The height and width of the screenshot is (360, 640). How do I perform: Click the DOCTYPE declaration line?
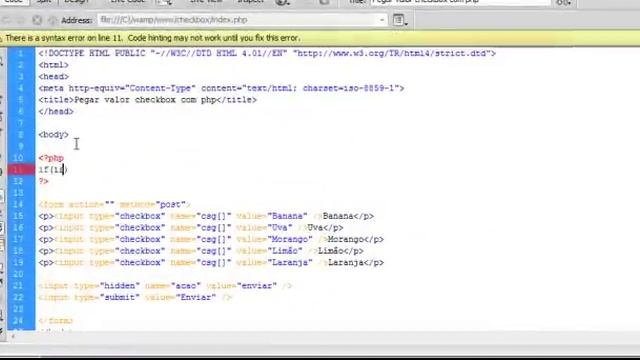point(267,53)
